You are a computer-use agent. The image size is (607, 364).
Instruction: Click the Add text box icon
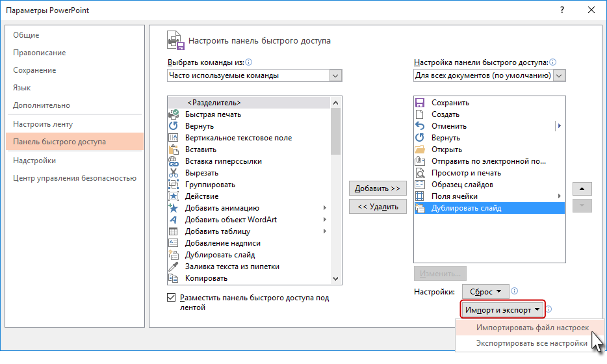(174, 243)
